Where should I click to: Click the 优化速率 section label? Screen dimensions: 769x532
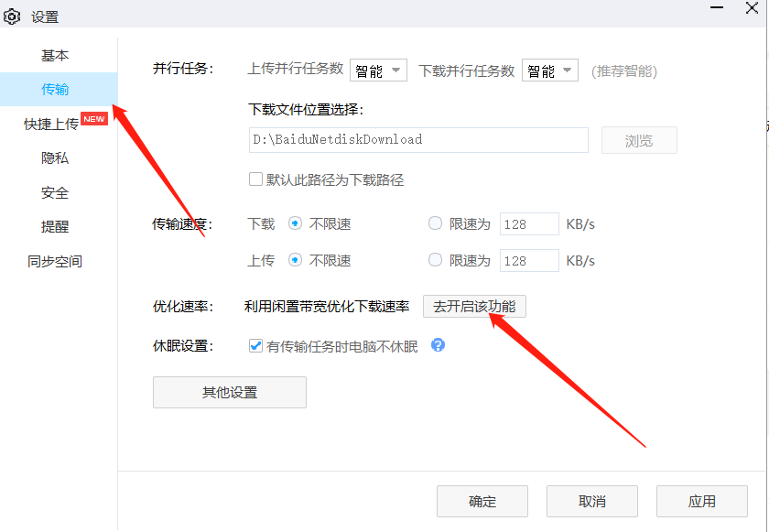(183, 307)
